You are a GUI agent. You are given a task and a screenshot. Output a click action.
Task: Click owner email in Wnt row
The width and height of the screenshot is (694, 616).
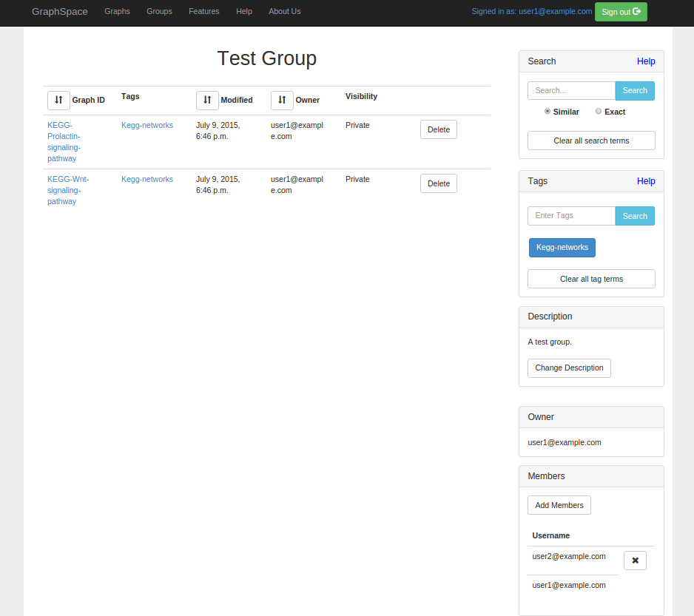click(x=297, y=185)
